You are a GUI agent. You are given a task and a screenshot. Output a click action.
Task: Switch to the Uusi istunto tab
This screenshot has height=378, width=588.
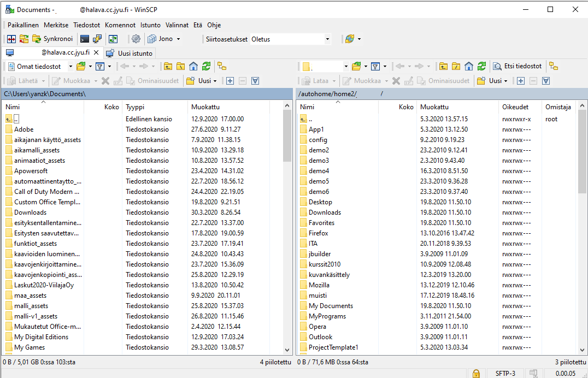[x=130, y=53]
